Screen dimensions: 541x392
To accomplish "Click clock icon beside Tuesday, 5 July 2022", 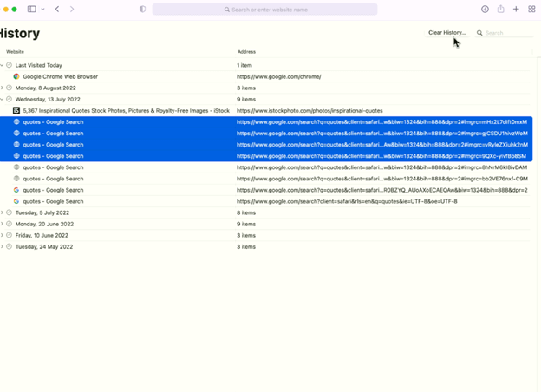I will [x=9, y=212].
